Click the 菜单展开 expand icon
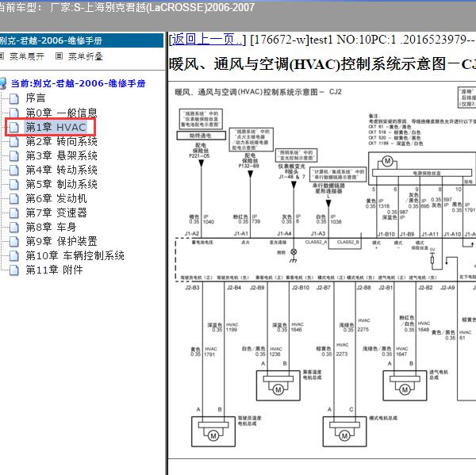The image size is (476, 475). pyautogui.click(x=2, y=56)
